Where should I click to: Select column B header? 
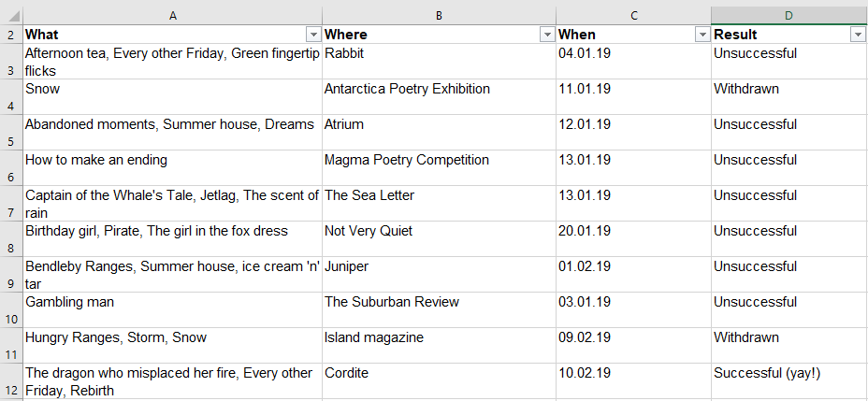(x=439, y=14)
